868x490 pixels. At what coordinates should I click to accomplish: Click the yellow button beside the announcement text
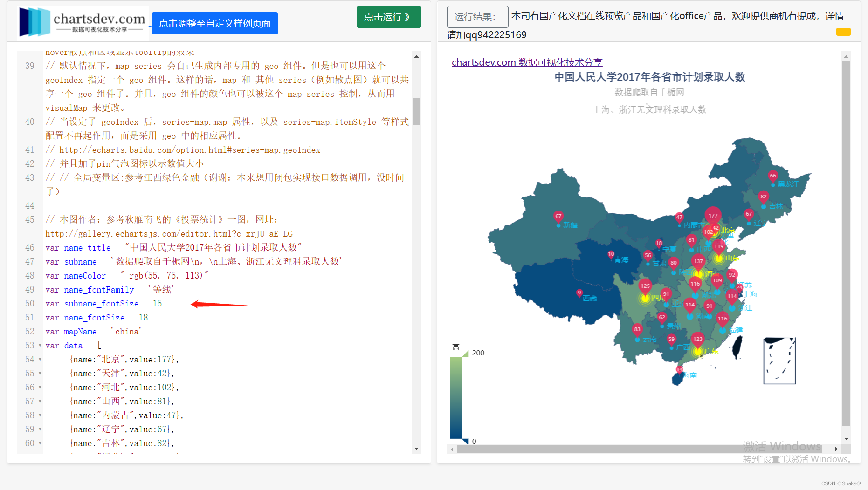843,32
